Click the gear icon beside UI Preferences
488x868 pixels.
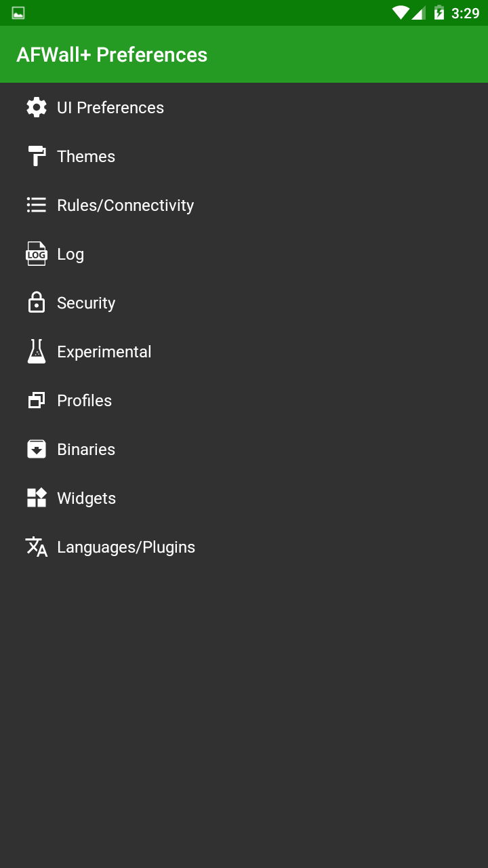point(37,107)
